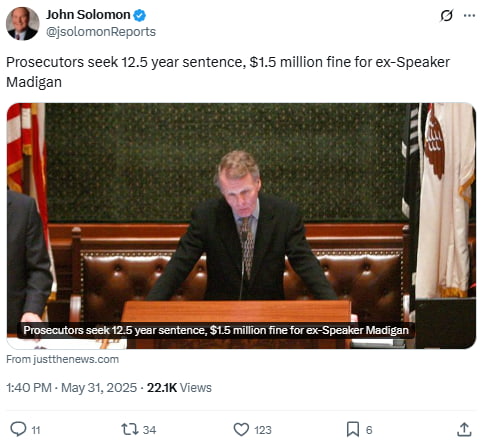Visit the justthenews.com source link
Image resolution: width=485 pixels, height=445 pixels.
click(x=63, y=359)
